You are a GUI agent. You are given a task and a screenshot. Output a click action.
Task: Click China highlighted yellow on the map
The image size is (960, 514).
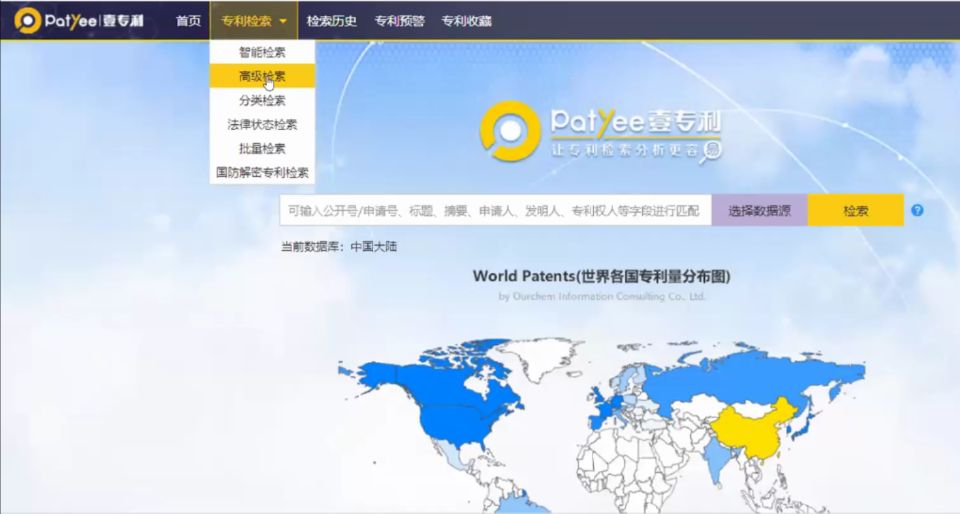(x=755, y=430)
